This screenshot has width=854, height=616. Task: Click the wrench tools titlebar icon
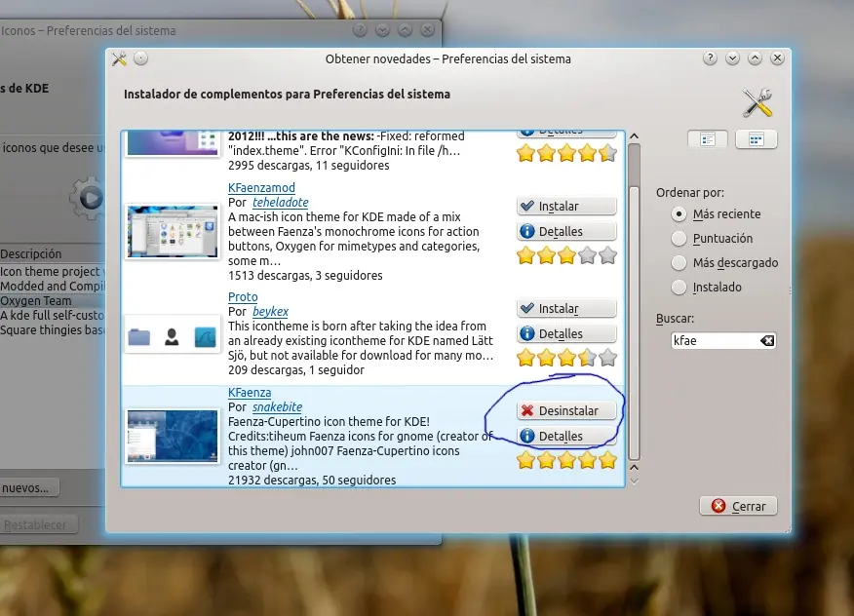(119, 58)
